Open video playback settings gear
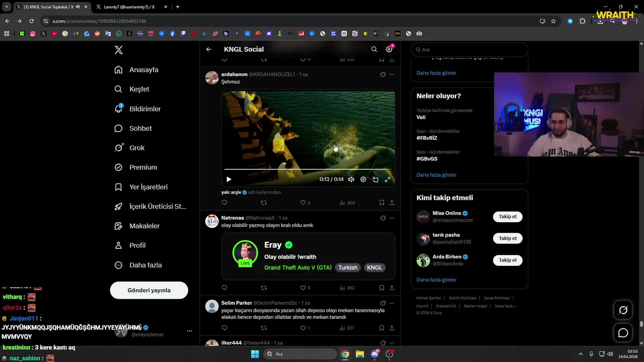The height and width of the screenshot is (362, 644). point(363,179)
